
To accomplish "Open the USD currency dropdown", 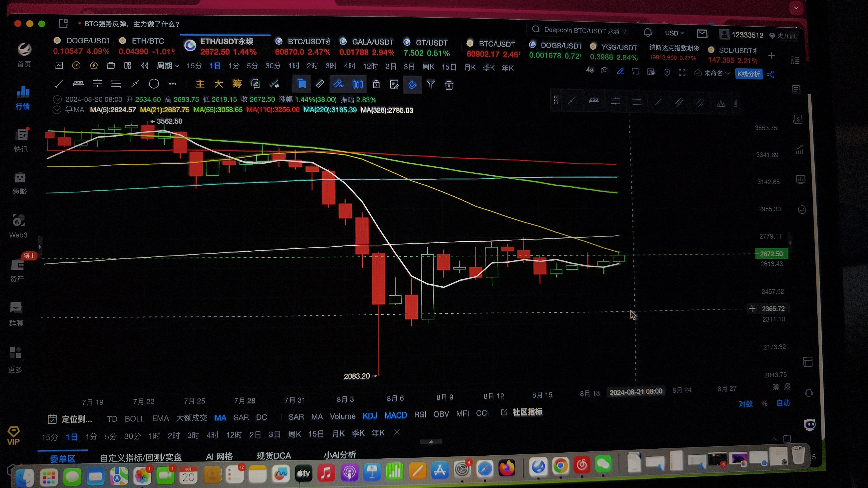I will pyautogui.click(x=674, y=33).
